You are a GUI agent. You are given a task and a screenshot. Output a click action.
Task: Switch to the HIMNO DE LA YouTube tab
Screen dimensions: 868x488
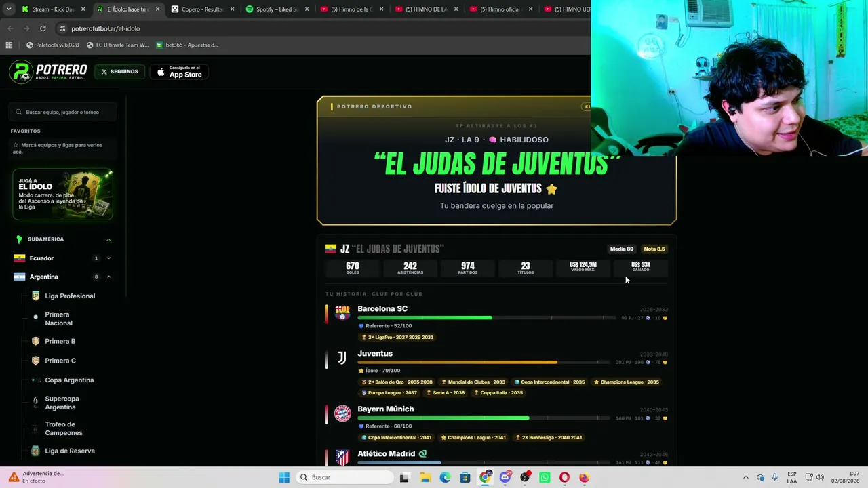click(425, 9)
